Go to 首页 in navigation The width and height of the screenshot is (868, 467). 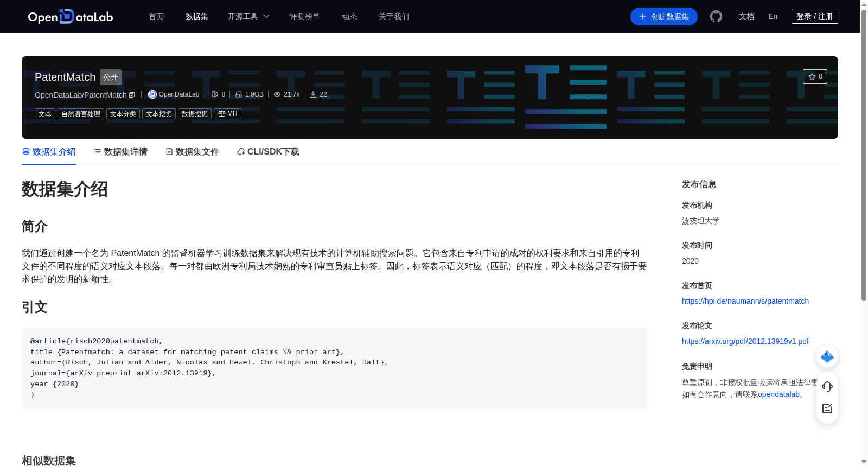[156, 16]
